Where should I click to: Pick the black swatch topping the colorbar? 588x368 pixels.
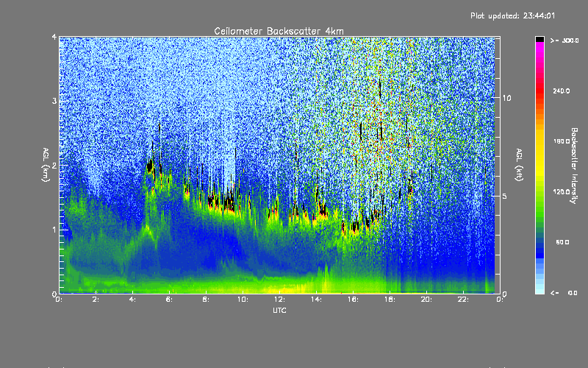click(539, 39)
